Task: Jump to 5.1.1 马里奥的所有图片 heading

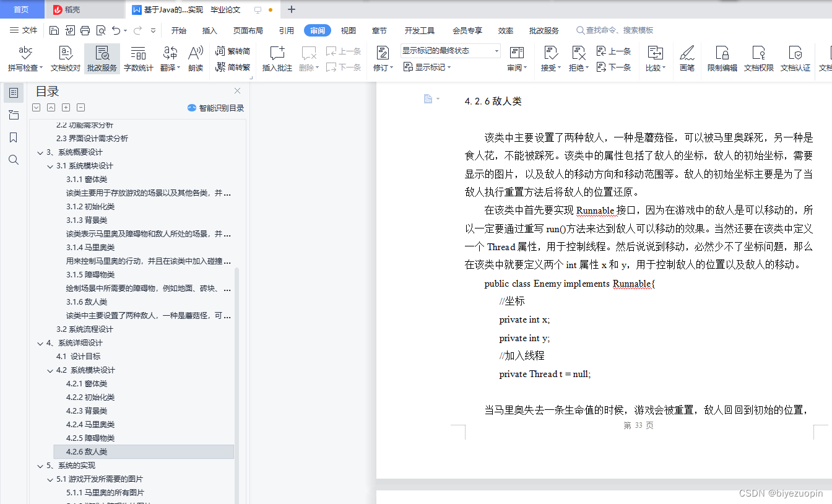Action: click(105, 493)
